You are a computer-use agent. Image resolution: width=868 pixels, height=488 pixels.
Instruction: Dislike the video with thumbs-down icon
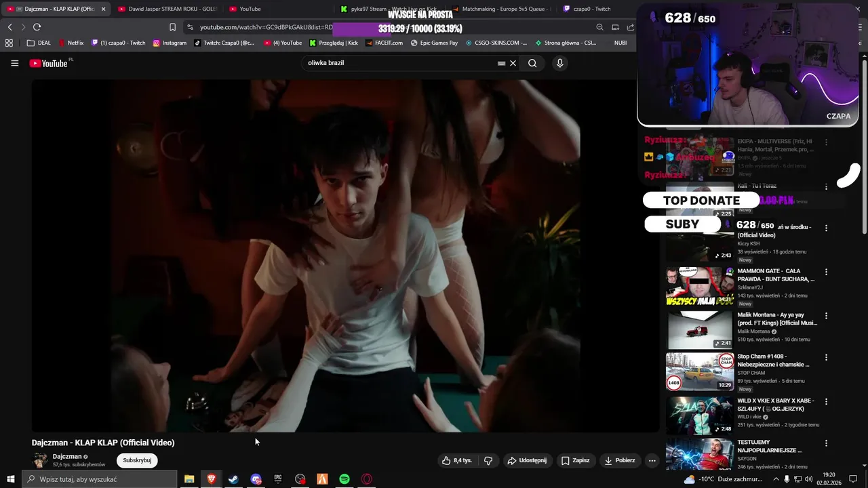coord(488,460)
